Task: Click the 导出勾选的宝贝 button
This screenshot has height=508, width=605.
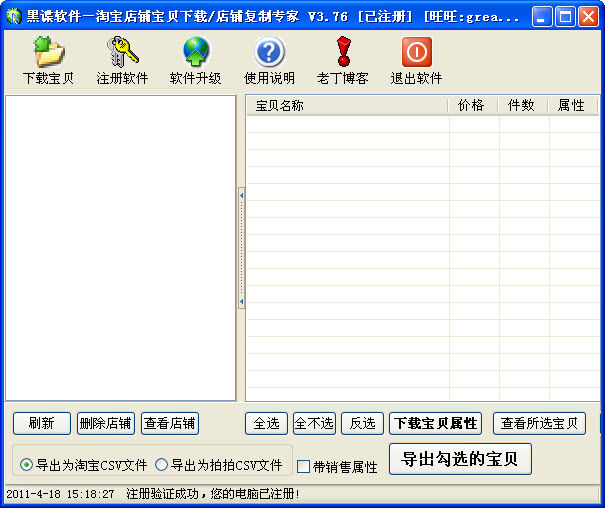Action: coord(460,459)
